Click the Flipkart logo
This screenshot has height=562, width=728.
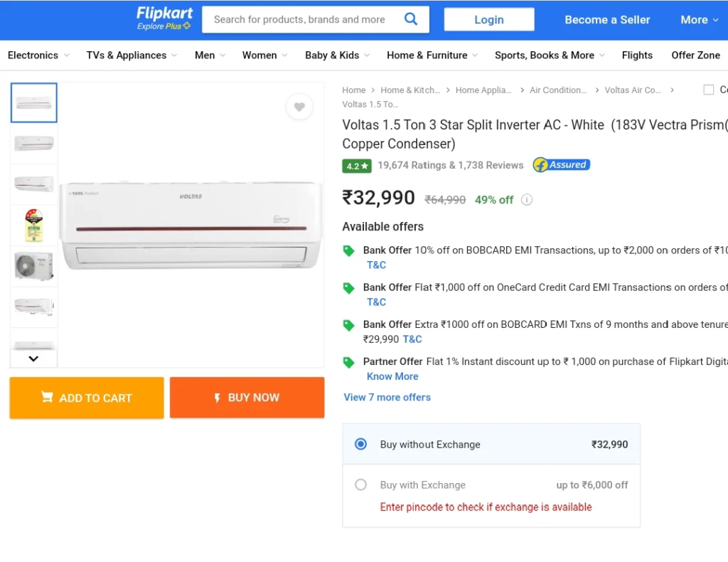coord(164,14)
